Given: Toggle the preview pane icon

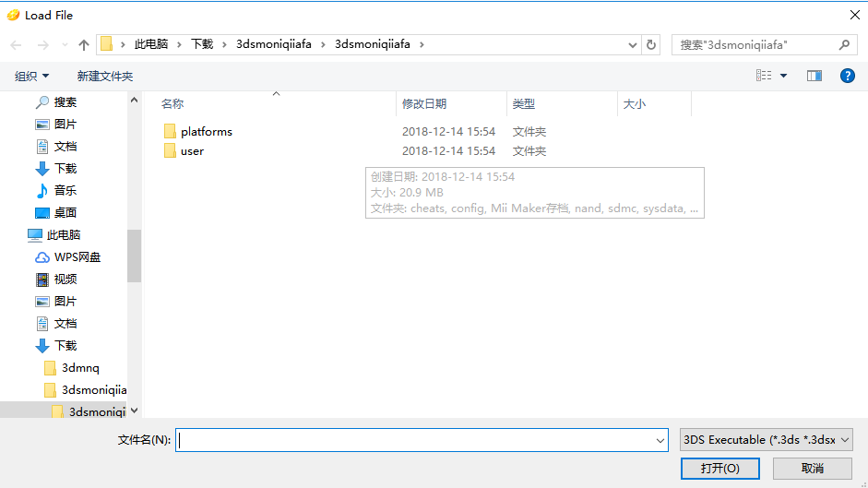Looking at the screenshot, I should 814,76.
